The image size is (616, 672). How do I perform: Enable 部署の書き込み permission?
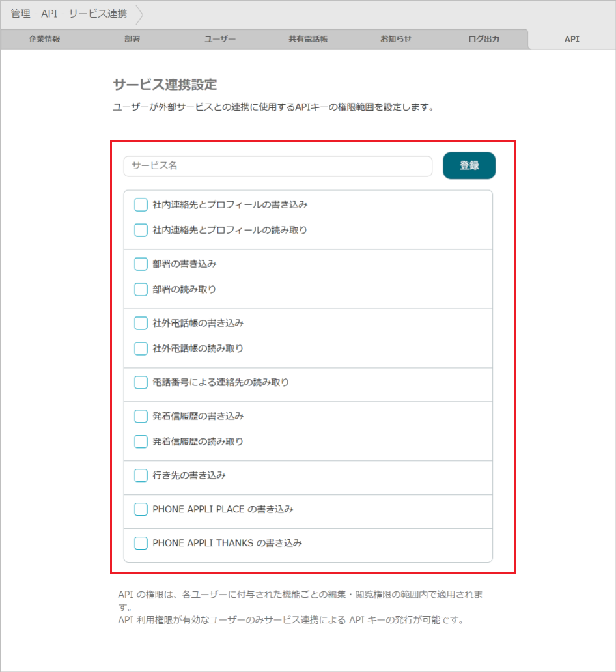click(141, 264)
